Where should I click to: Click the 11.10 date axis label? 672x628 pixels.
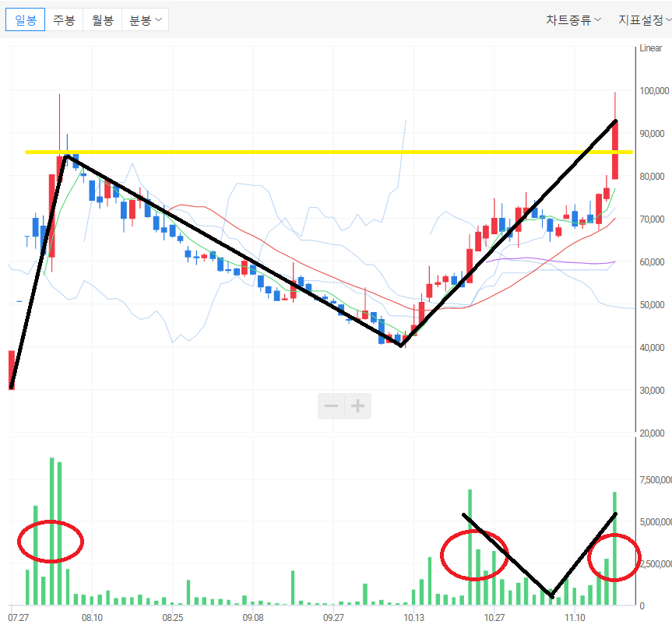575,617
